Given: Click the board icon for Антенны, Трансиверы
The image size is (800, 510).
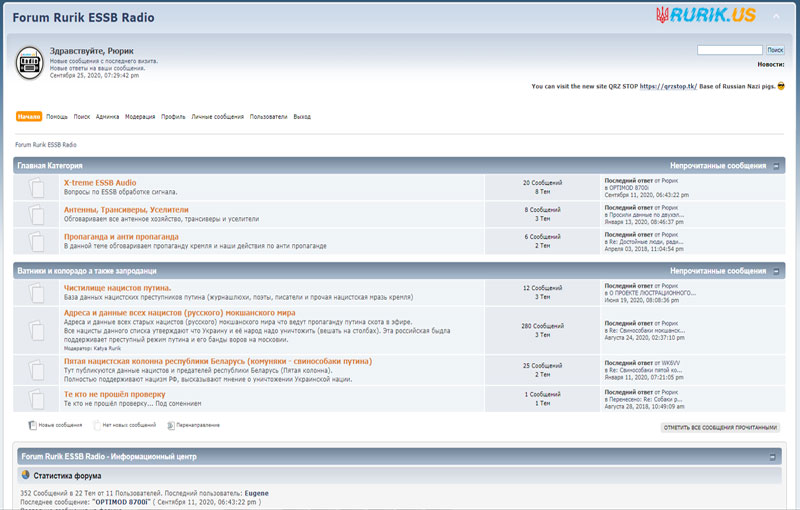Looking at the screenshot, I should 36,214.
